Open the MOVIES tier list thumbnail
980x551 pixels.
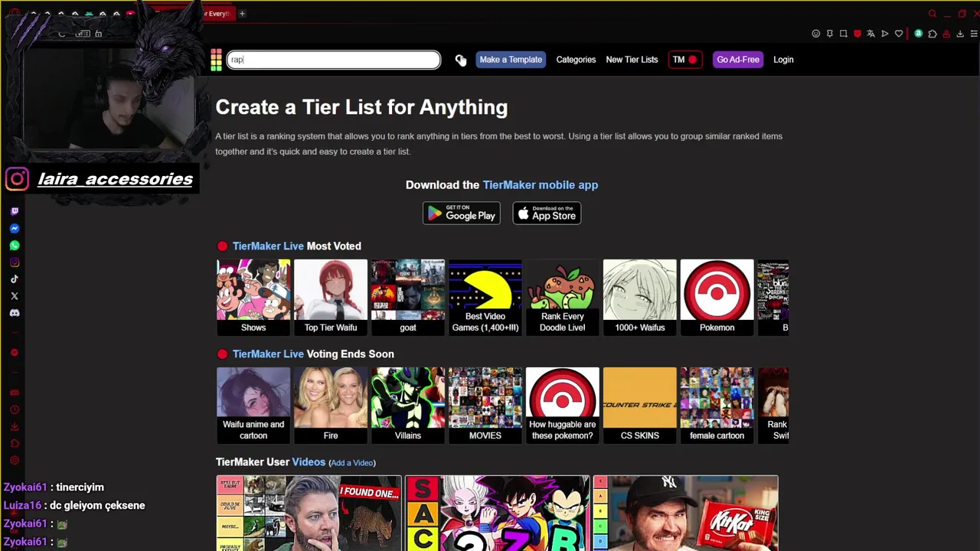pyautogui.click(x=485, y=405)
